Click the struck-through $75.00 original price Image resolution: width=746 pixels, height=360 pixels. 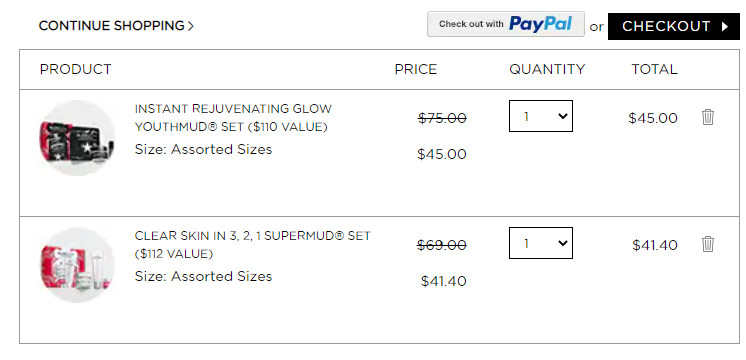[442, 118]
